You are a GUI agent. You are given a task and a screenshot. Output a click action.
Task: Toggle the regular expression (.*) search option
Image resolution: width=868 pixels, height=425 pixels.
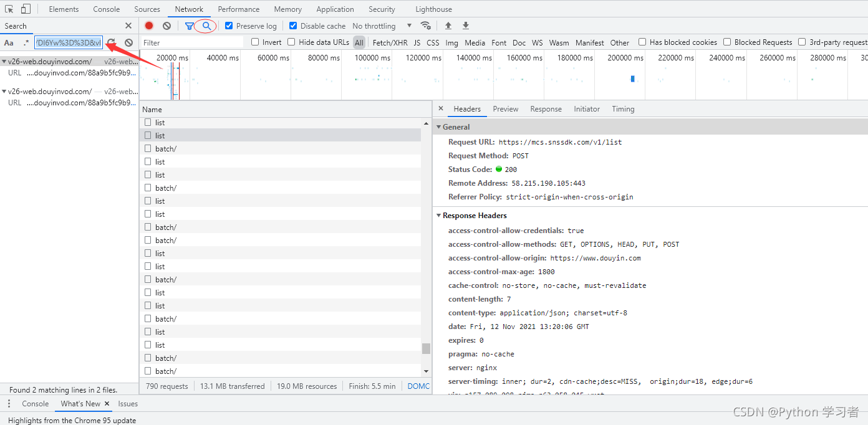(26, 42)
